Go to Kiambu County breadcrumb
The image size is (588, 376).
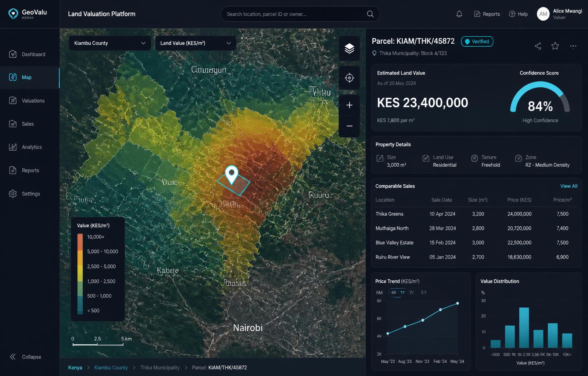(x=111, y=368)
